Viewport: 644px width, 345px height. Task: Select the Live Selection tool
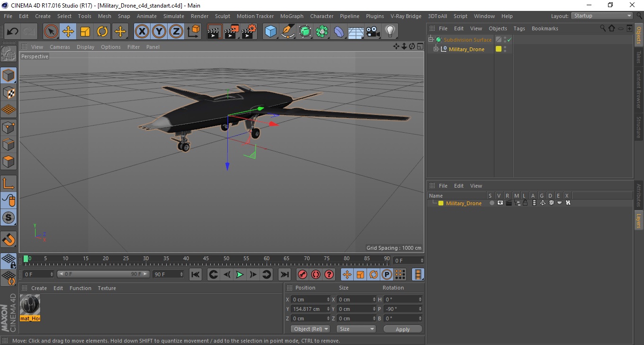(x=51, y=32)
